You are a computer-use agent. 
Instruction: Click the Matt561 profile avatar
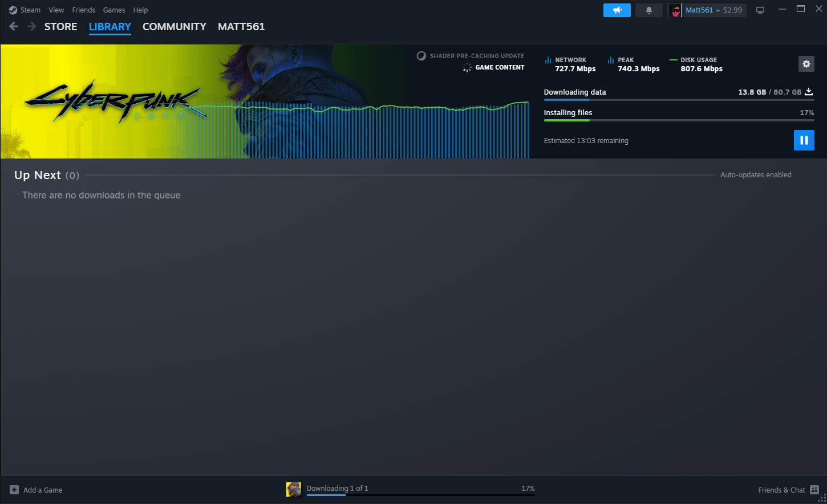point(675,10)
